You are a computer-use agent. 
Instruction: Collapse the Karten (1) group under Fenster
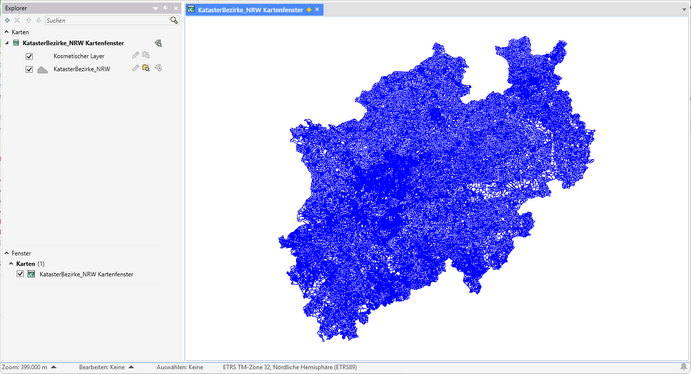point(11,263)
